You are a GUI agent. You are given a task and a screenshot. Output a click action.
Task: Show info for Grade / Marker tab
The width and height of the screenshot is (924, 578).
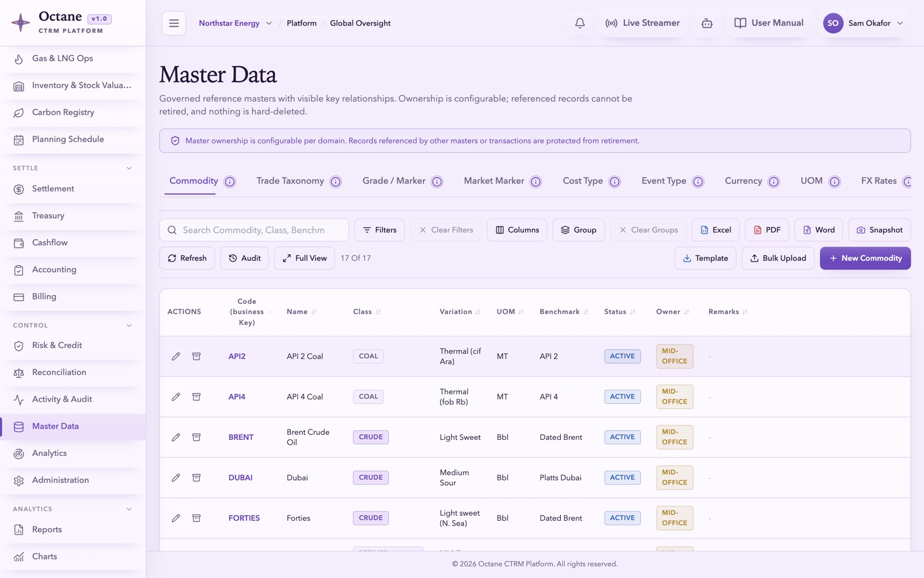coord(437,181)
